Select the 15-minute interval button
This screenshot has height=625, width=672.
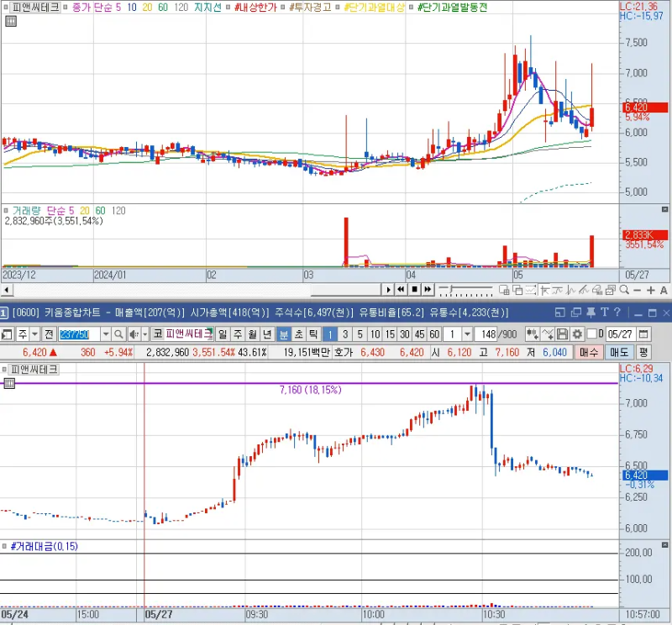[x=390, y=334]
